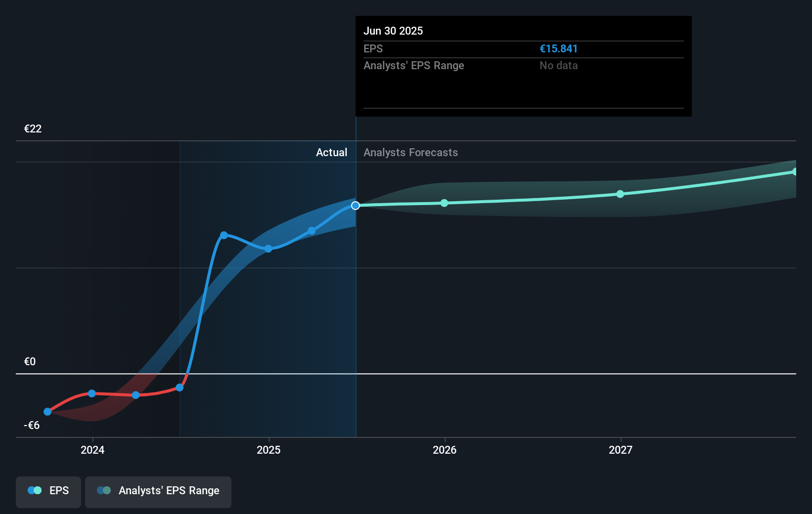Click the Analysts' EPS Range legend circles
This screenshot has height=514, width=812.
click(x=104, y=490)
